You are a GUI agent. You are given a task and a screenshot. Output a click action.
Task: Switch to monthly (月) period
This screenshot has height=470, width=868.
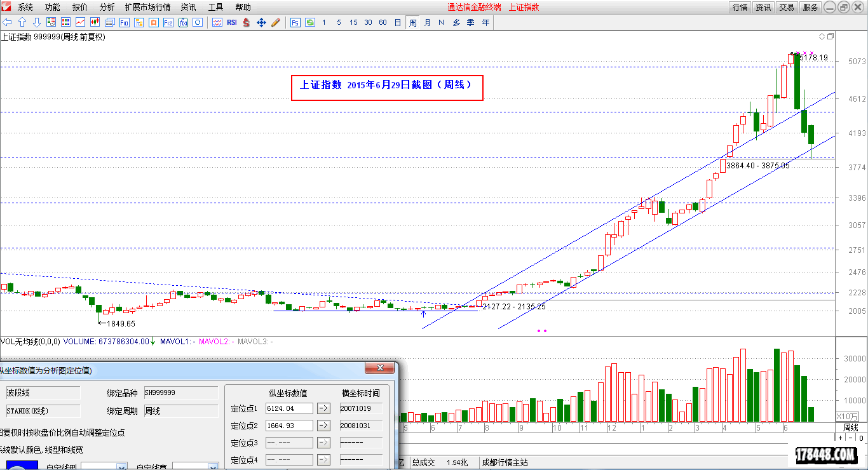(x=427, y=22)
